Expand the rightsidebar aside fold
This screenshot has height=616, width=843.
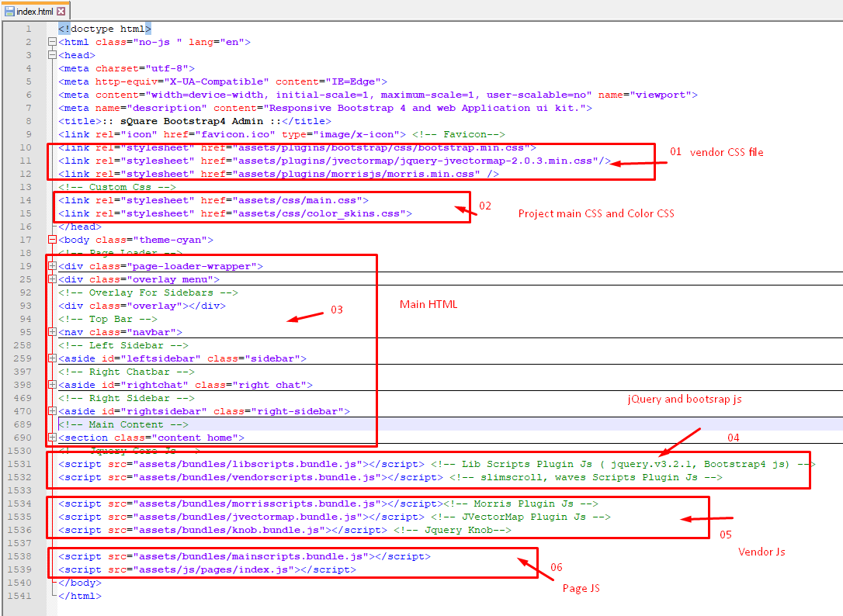click(52, 411)
